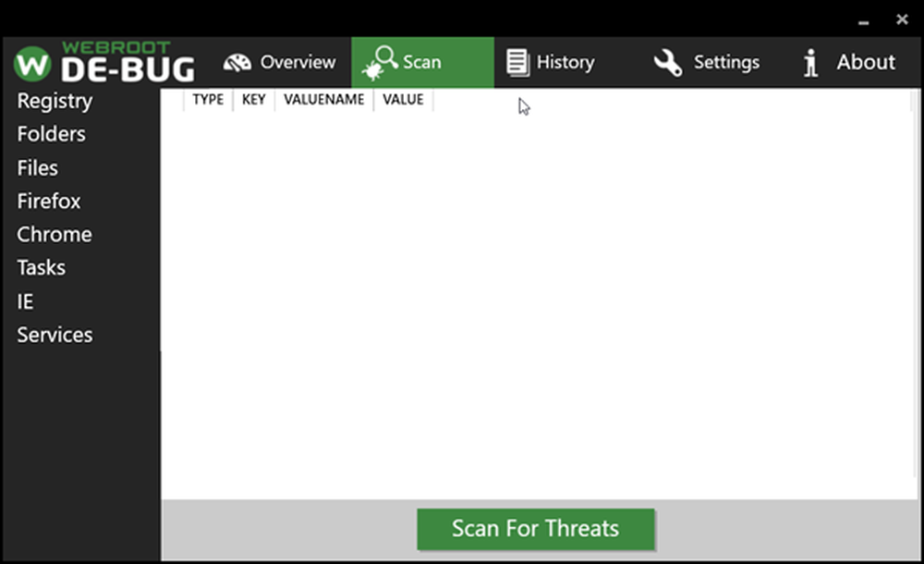Screen dimensions: 924x564
Task: Click the About info icon
Action: point(811,63)
